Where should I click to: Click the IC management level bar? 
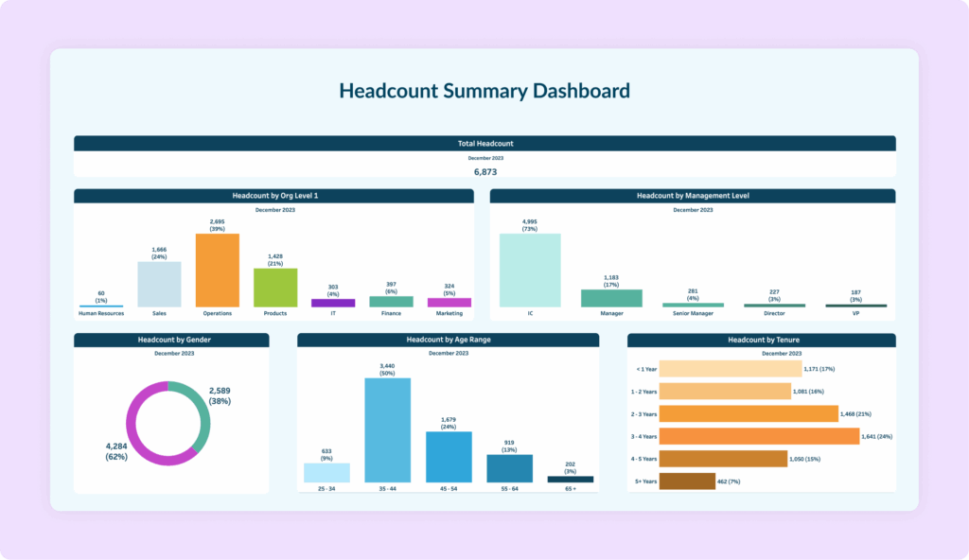[530, 270]
